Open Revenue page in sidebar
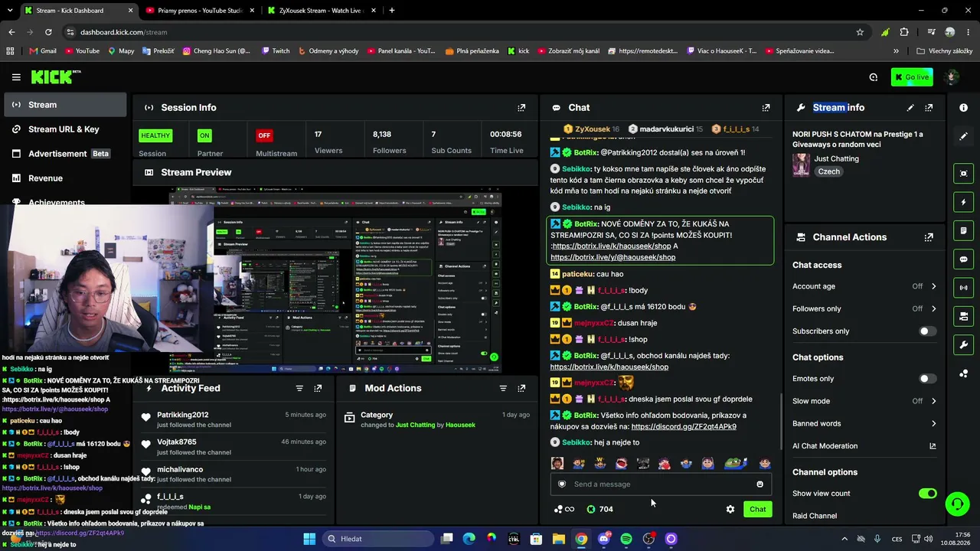The image size is (980, 551). (64, 178)
